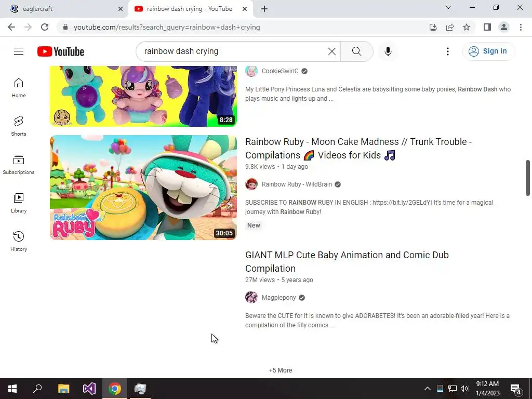This screenshot has width=532, height=399.
Task: Open Library in the sidebar
Action: pos(19,203)
